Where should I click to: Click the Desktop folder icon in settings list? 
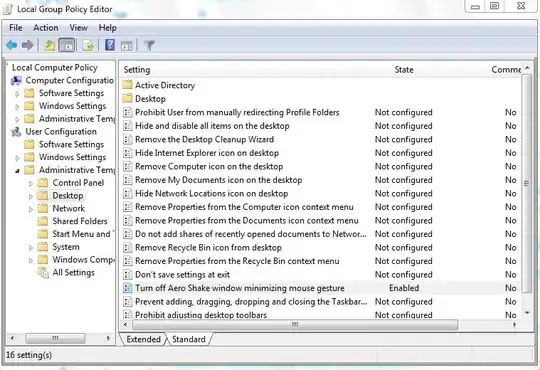(127, 99)
